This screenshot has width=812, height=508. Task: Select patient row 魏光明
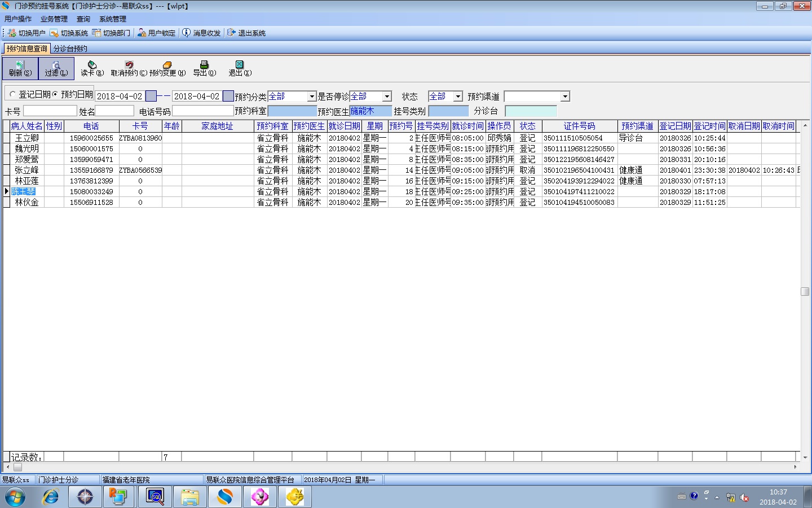pos(401,148)
